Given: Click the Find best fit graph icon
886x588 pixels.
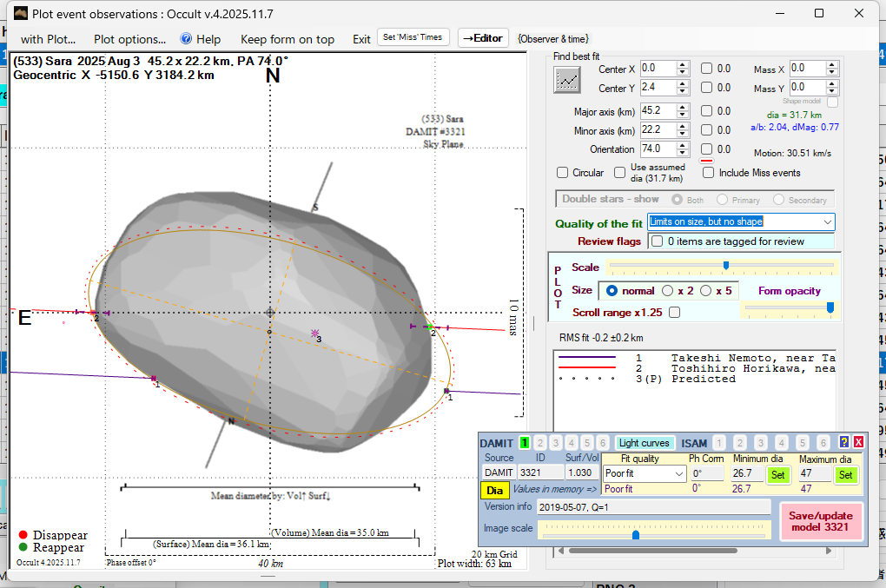Looking at the screenshot, I should tap(567, 80).
